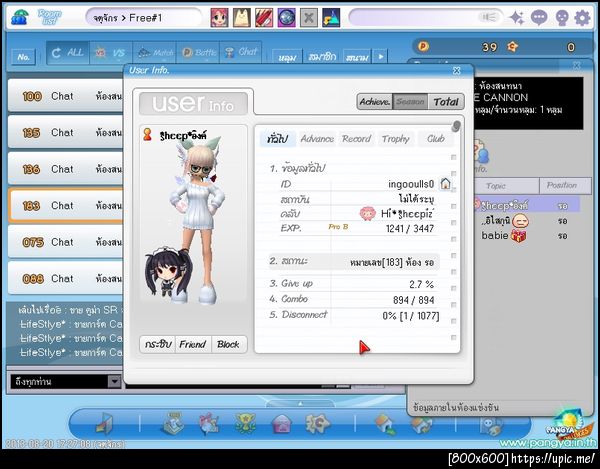The height and width of the screenshot is (469, 600).
Task: Click the จตุจักร > Free#1 server label
Action: (129, 18)
